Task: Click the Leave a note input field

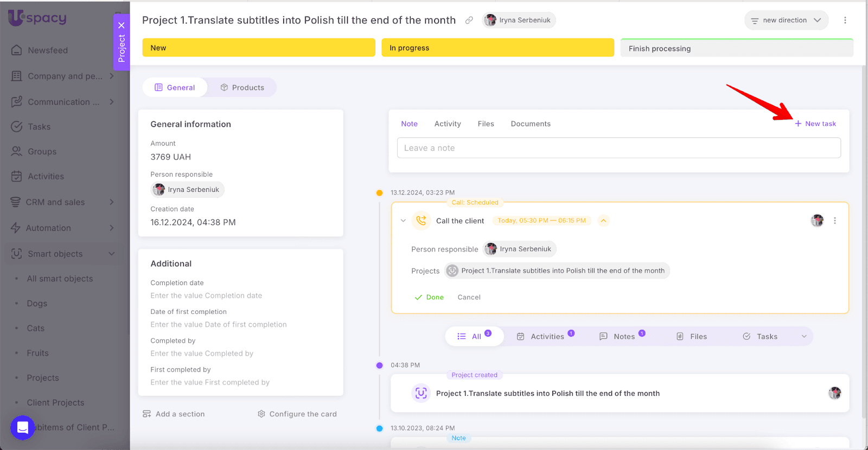Action: 618,148
